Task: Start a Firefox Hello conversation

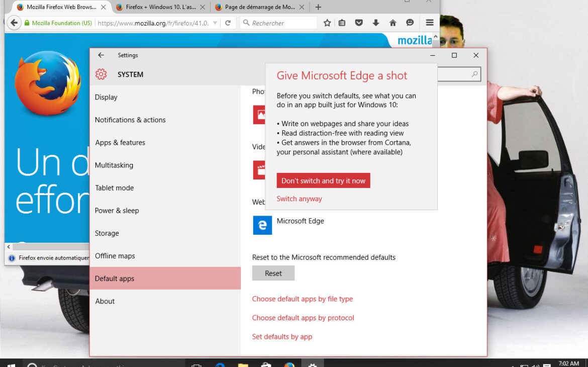Action: point(410,23)
